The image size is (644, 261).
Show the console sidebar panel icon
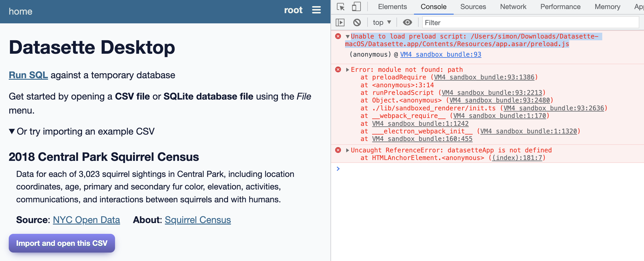[x=340, y=22]
